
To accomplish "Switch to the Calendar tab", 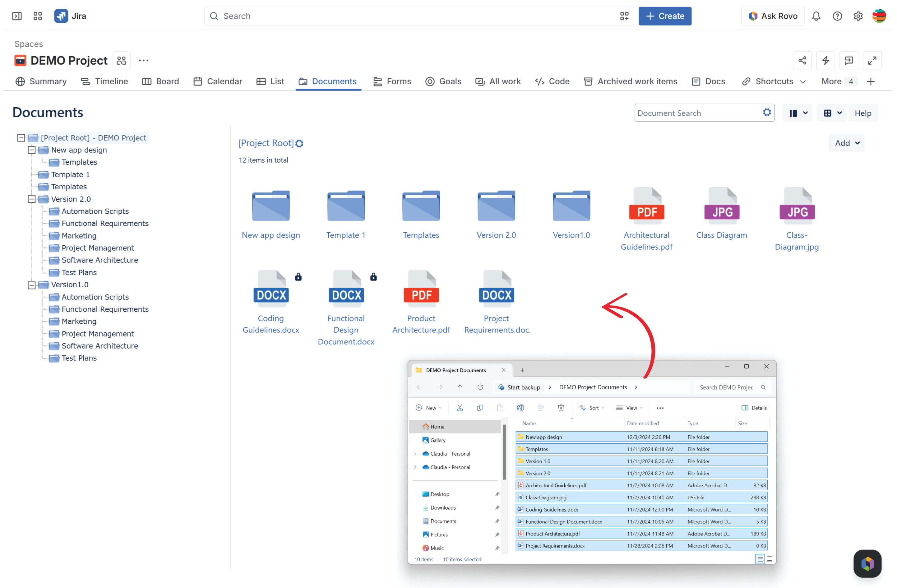I will pyautogui.click(x=217, y=81).
